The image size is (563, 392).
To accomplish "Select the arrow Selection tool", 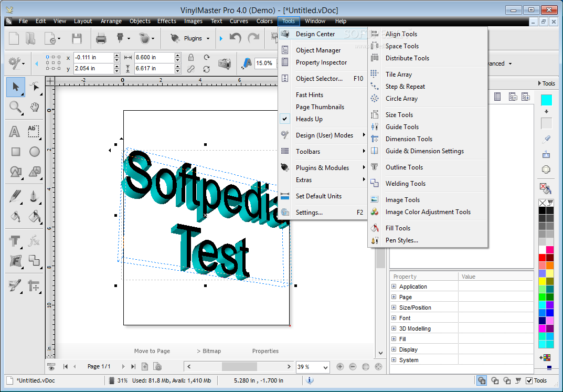I will [x=15, y=87].
